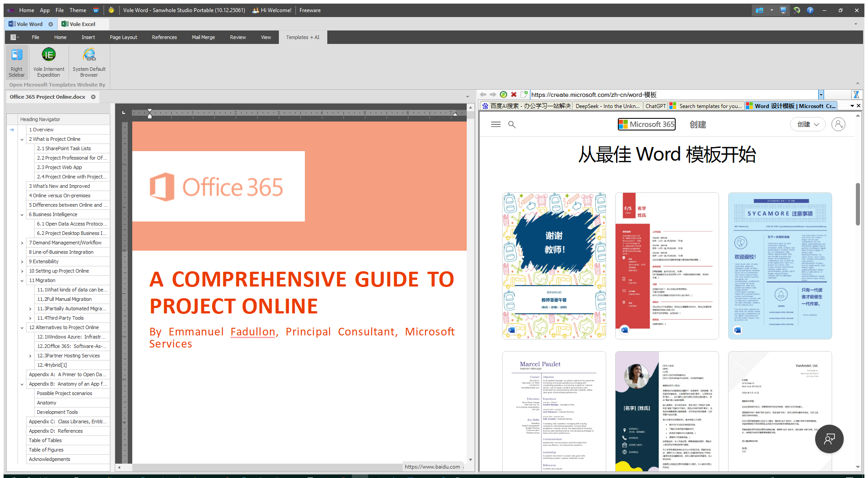Expand 10 Setting up Project Online node

(x=22, y=271)
